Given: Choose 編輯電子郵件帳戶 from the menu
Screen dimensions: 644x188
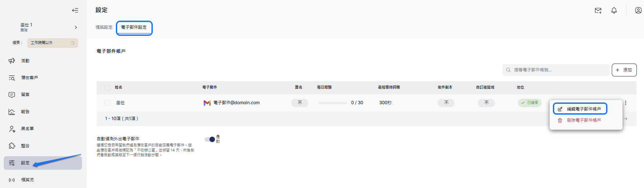Looking at the screenshot, I should click(580, 109).
